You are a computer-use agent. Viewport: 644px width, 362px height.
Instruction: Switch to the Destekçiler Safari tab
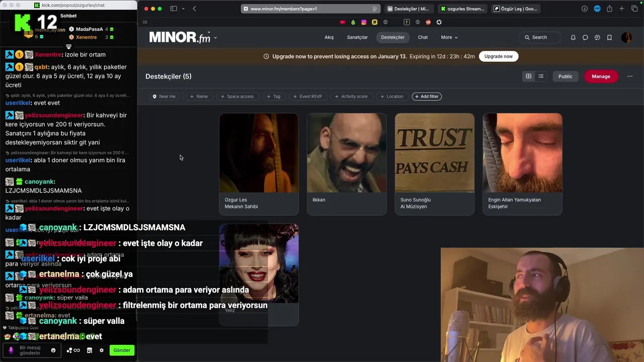[x=408, y=9]
